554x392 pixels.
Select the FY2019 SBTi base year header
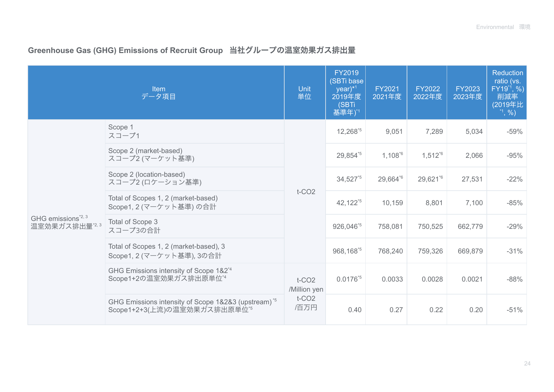pos(346,92)
